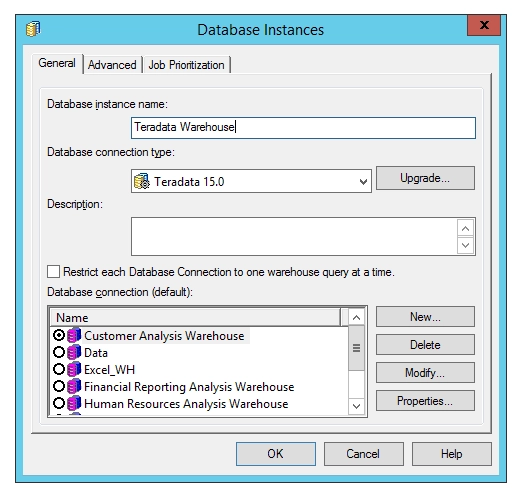Image resolution: width=517 pixels, height=499 pixels.
Task: Click into the Database instance name field
Action: click(x=303, y=128)
